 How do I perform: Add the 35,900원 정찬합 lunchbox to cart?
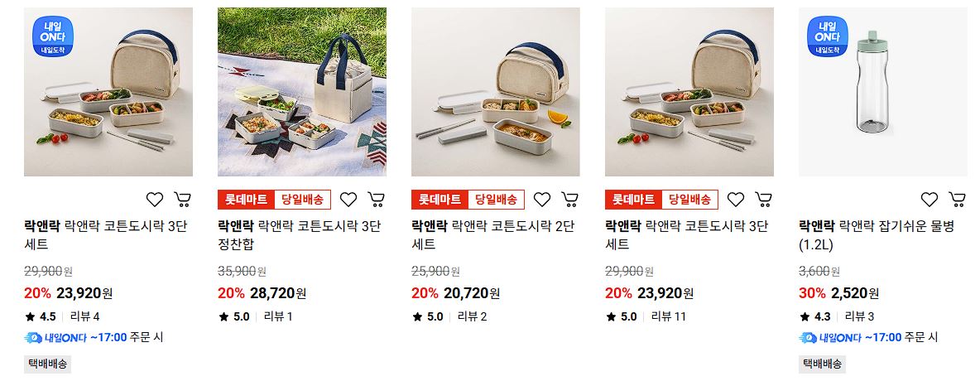tap(376, 200)
